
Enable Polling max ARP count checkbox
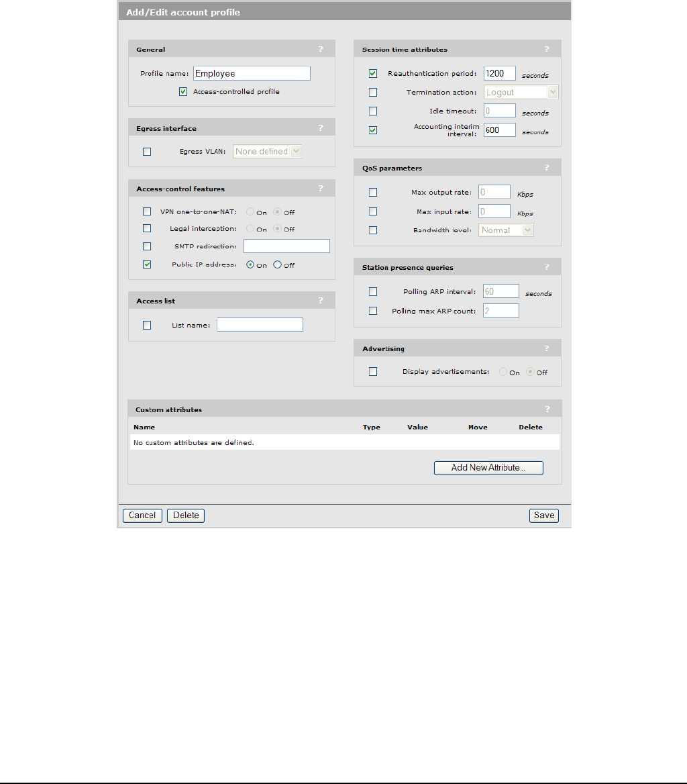pos(373,311)
